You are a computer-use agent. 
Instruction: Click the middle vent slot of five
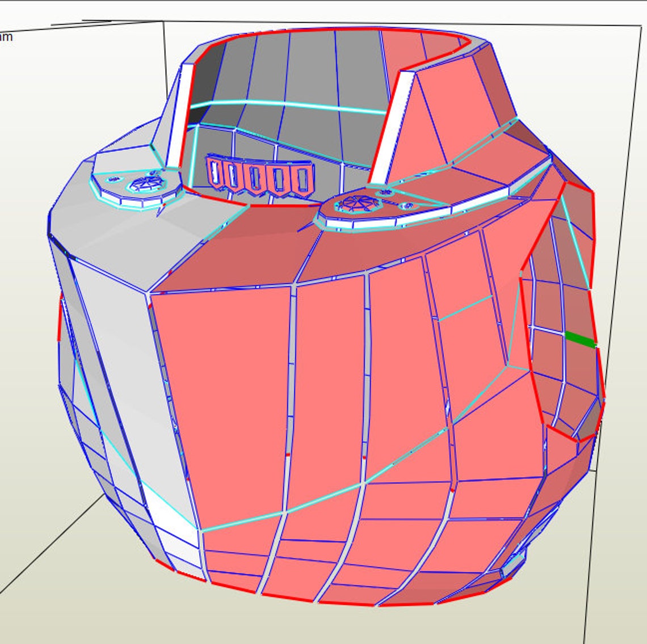pyautogui.click(x=256, y=178)
